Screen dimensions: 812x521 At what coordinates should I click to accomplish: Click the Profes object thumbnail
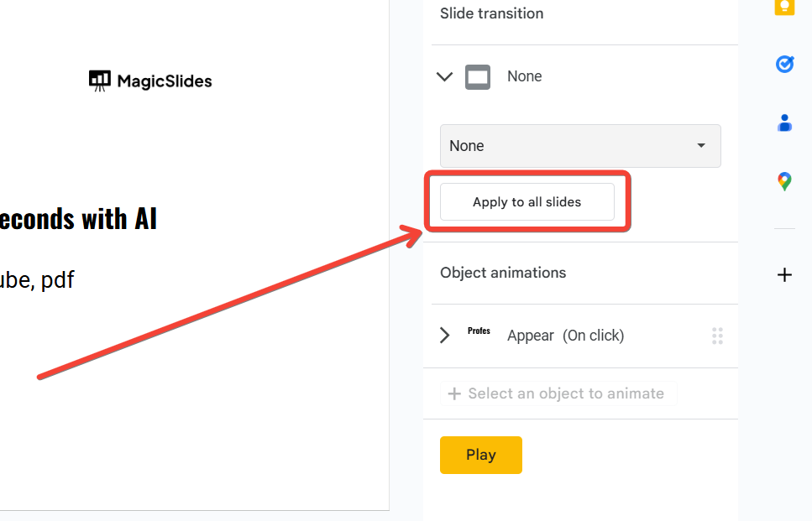(x=479, y=331)
